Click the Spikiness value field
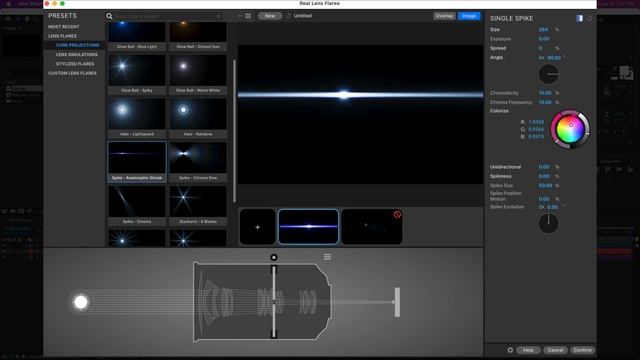This screenshot has height=360, width=640. 544,176
